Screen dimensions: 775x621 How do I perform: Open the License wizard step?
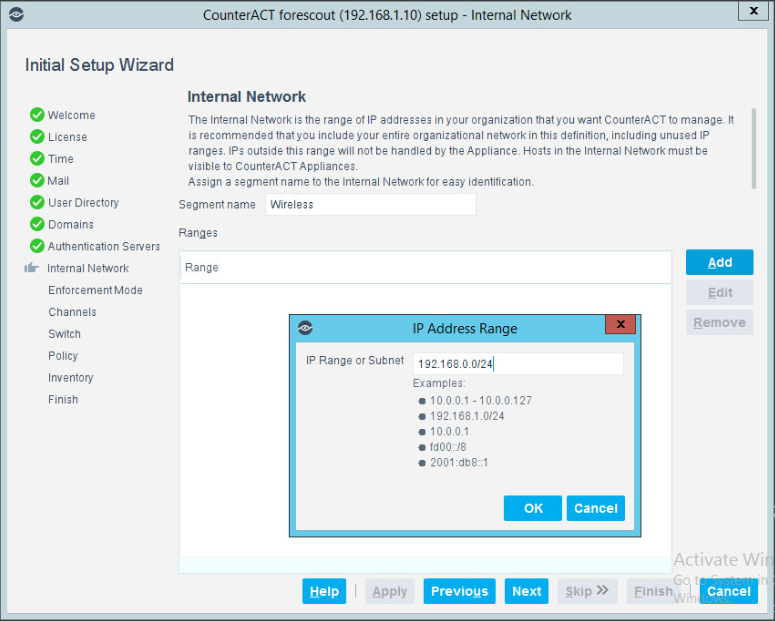click(67, 137)
